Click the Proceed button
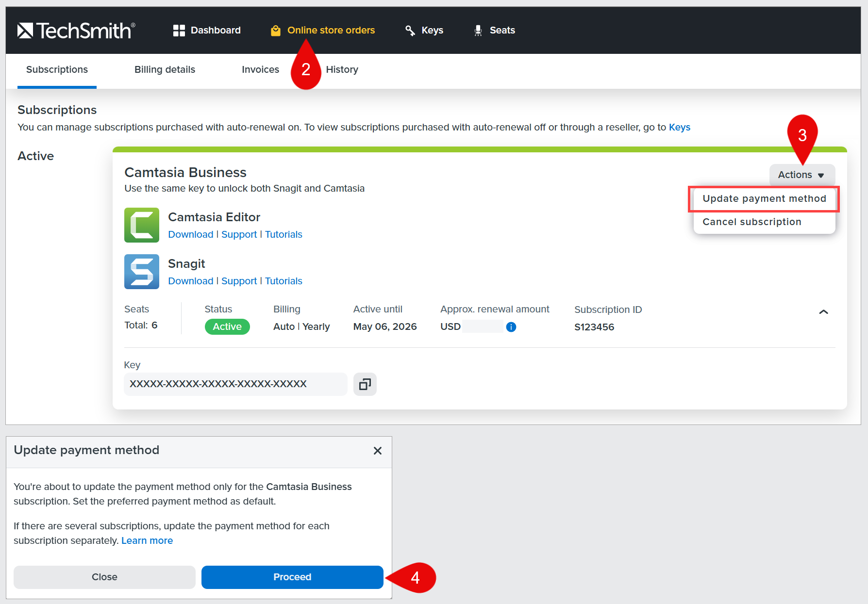Viewport: 868px width, 604px height. tap(292, 577)
